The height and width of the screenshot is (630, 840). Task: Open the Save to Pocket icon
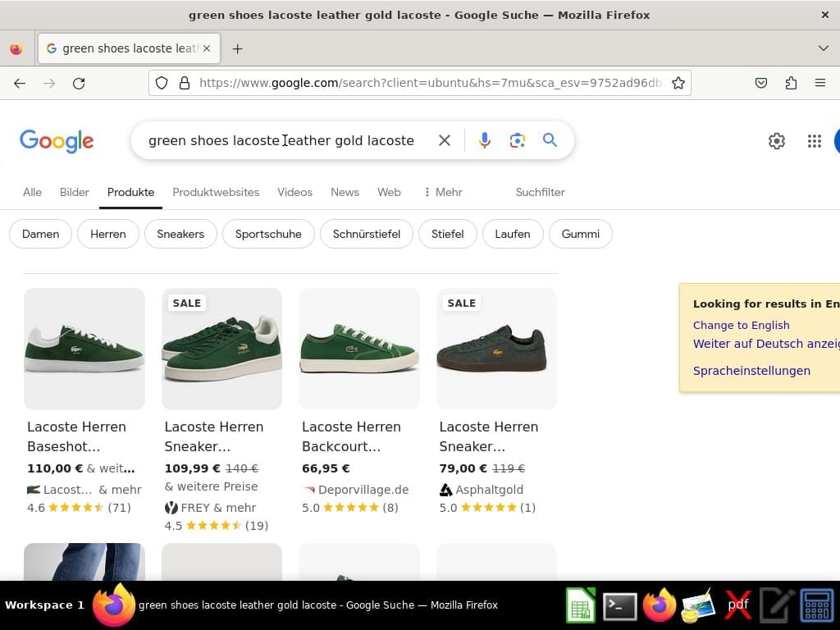click(x=760, y=83)
